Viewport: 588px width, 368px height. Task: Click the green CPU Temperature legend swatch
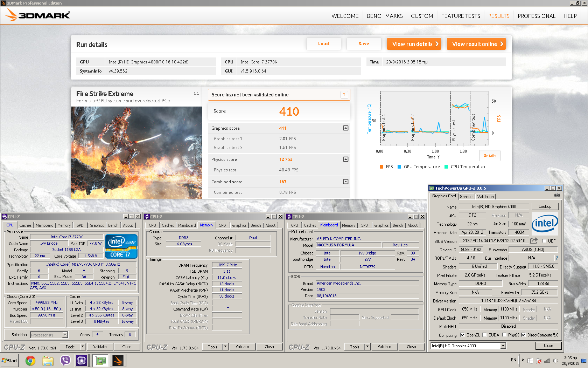(x=446, y=167)
